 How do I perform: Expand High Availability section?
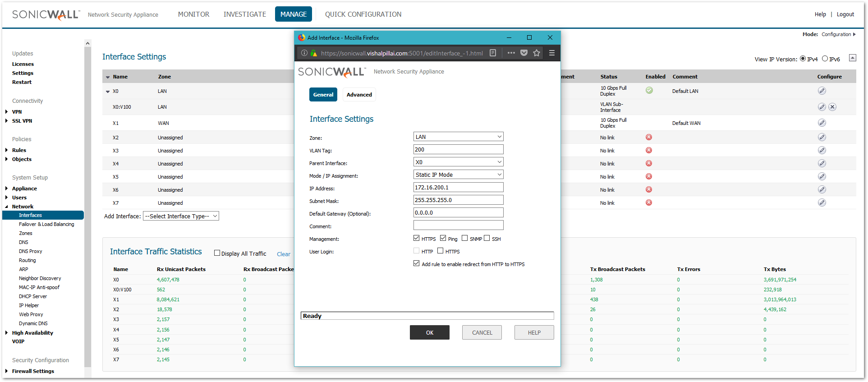pyautogui.click(x=6, y=333)
